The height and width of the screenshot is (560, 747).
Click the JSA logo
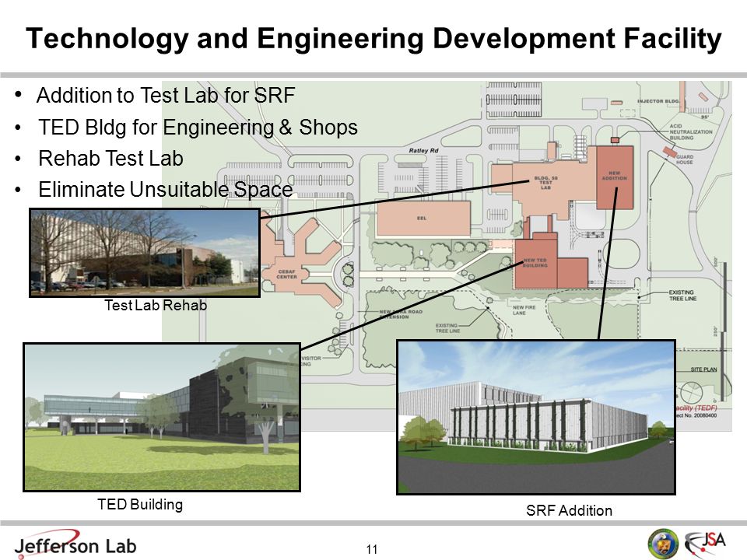tap(706, 543)
